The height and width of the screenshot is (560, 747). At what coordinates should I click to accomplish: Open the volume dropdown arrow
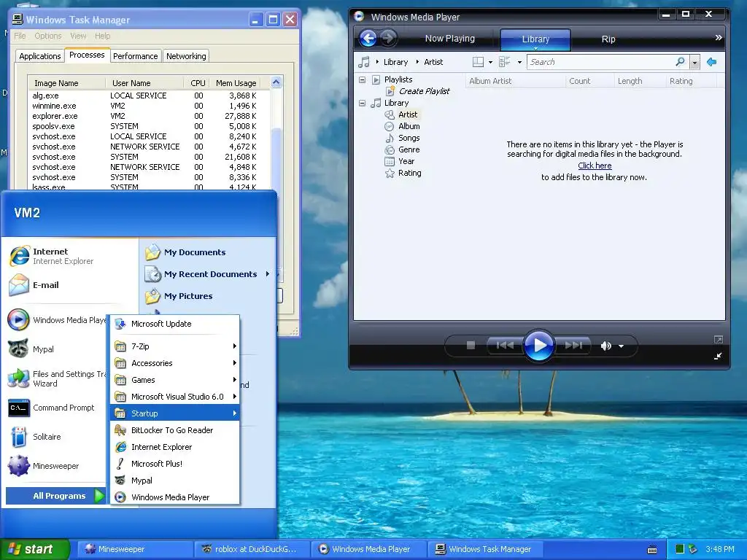coord(622,346)
